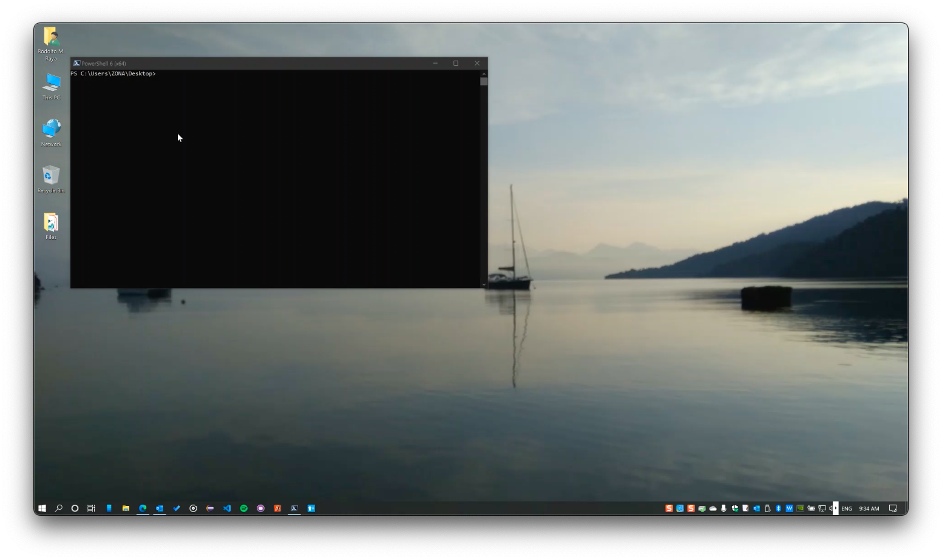This screenshot has width=942, height=560.
Task: Open OneDrive cloud tray icon
Action: pyautogui.click(x=713, y=508)
